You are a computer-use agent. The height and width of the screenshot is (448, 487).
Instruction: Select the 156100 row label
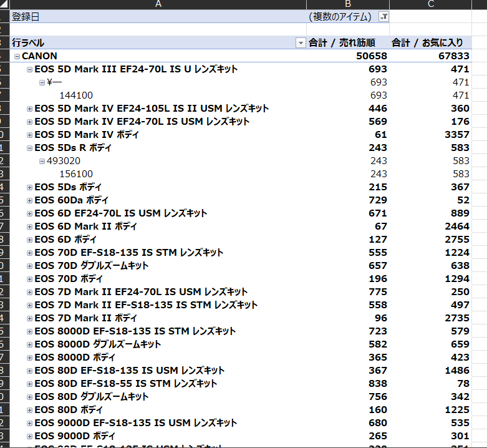click(76, 174)
